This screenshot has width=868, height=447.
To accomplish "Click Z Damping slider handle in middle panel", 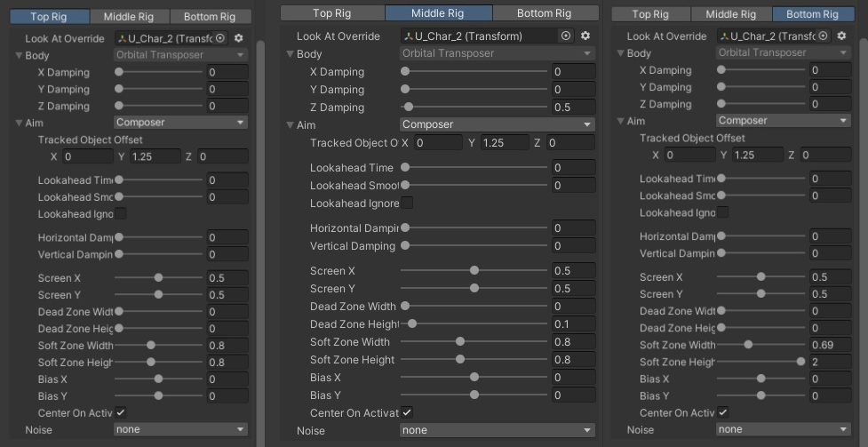I will tap(409, 108).
